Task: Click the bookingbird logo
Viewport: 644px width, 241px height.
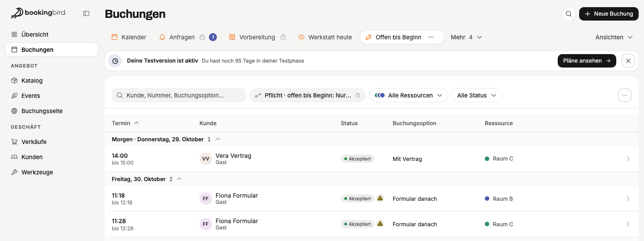Action: click(x=38, y=13)
